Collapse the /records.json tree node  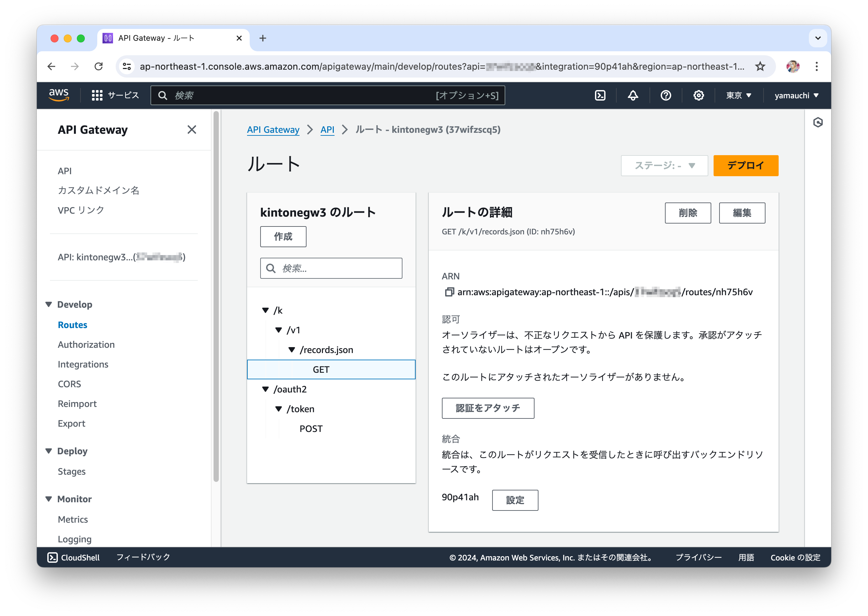click(x=291, y=350)
